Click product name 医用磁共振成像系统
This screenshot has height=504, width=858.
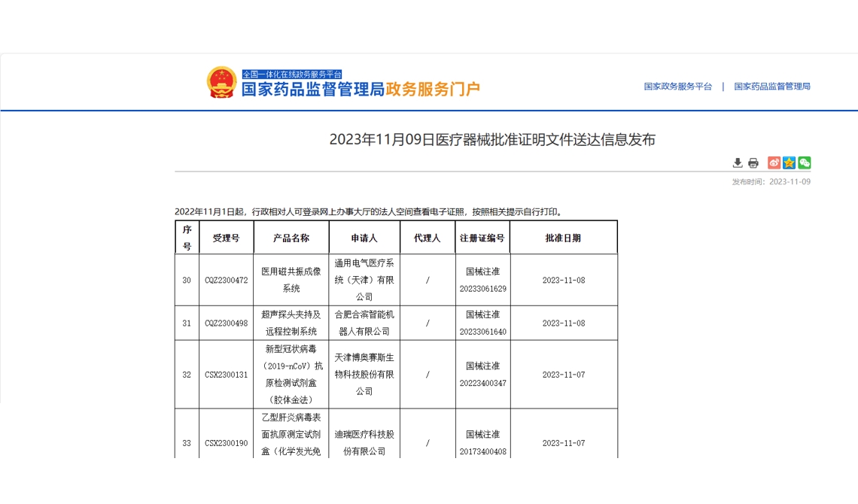click(291, 280)
